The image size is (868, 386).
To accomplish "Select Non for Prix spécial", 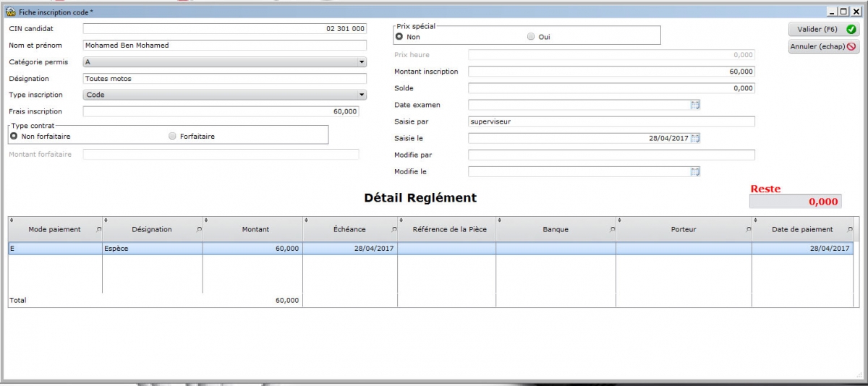I will point(399,37).
